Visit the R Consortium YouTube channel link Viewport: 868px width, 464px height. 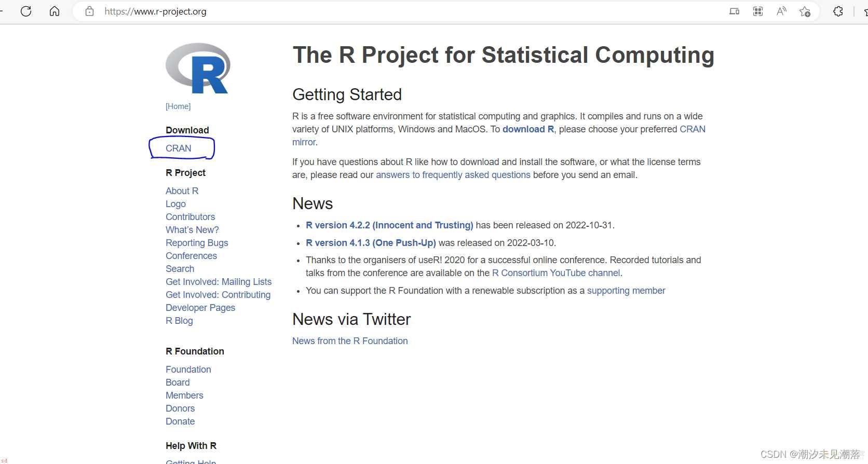pos(556,273)
